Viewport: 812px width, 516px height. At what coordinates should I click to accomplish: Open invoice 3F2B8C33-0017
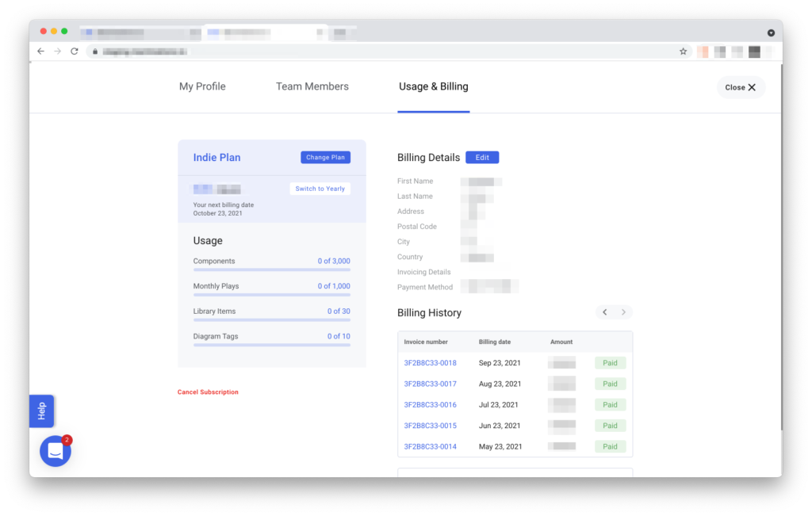click(431, 384)
